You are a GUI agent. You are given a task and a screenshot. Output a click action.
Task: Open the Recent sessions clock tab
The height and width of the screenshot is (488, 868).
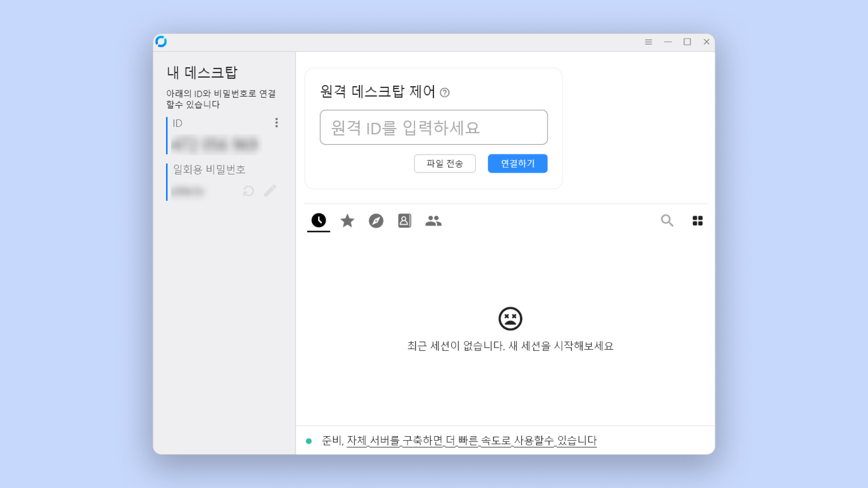pos(318,221)
